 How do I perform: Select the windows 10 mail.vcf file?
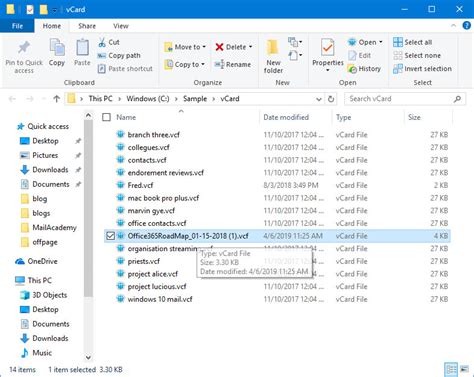[277, 299]
